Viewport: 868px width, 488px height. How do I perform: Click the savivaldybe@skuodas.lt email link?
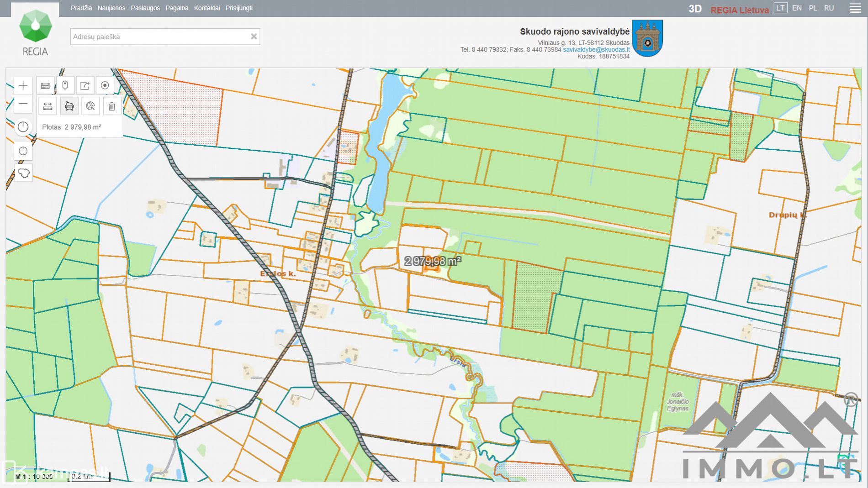(596, 50)
